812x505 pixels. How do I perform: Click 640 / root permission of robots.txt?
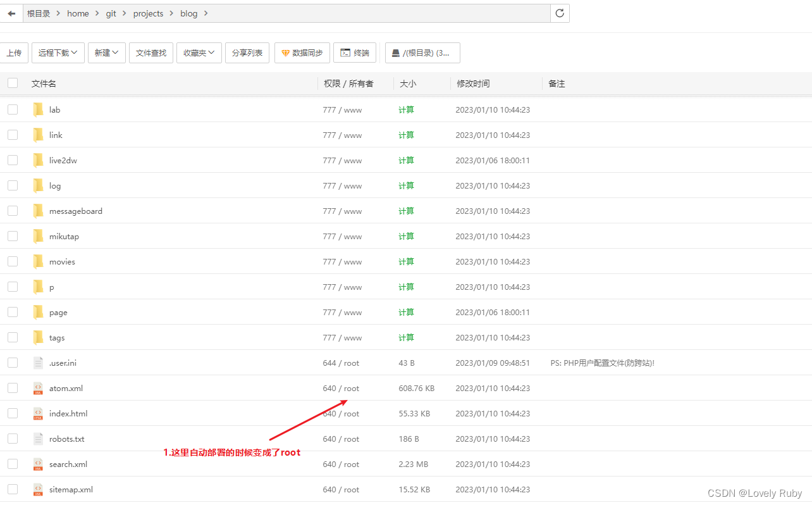click(341, 439)
